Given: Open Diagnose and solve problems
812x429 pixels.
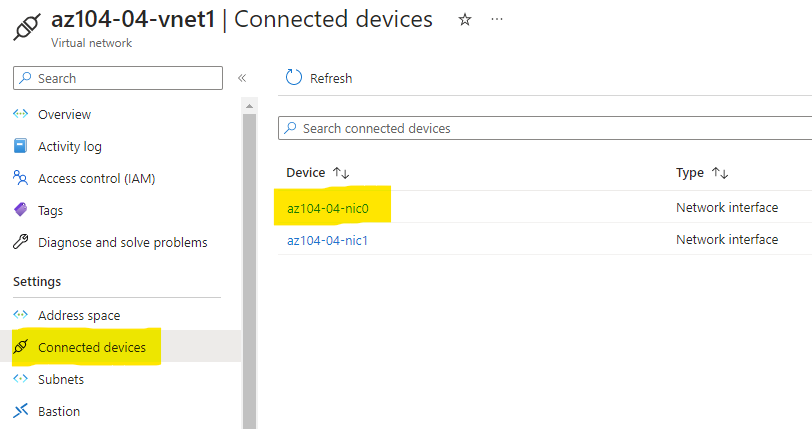Looking at the screenshot, I should [x=123, y=242].
